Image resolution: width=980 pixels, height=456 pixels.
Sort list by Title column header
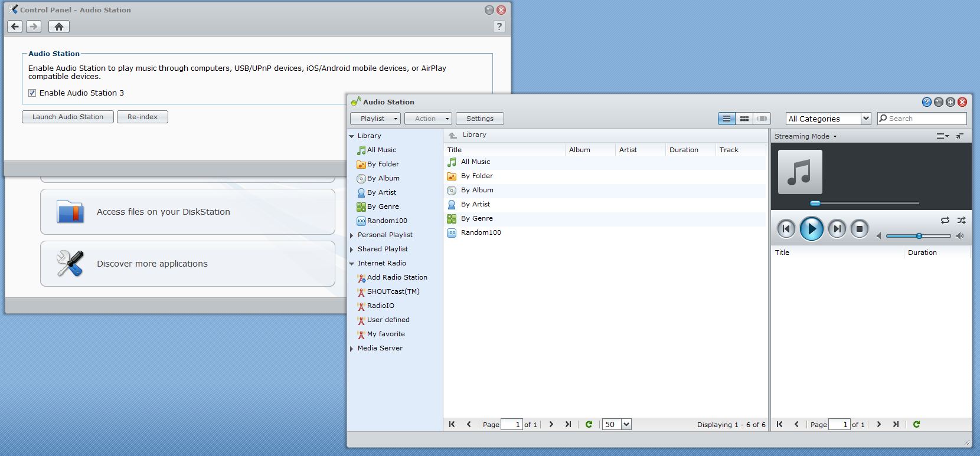505,150
